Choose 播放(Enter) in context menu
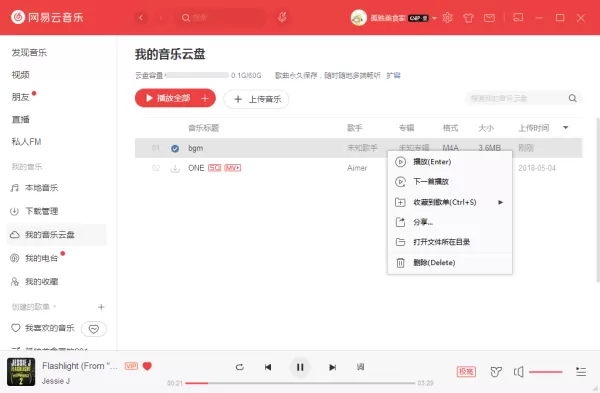Image resolution: width=600 pixels, height=393 pixels. (450, 162)
